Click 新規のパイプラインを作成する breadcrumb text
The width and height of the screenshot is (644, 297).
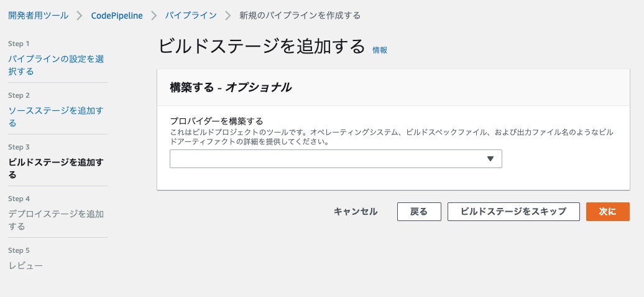click(x=300, y=16)
